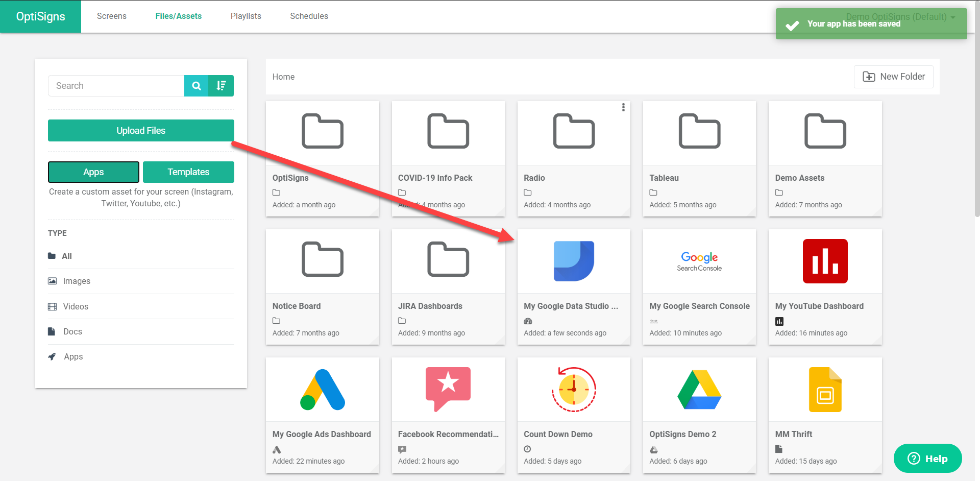Viewport: 980px width, 481px height.
Task: Click the OptiSigns logo
Action: pyautogui.click(x=41, y=16)
